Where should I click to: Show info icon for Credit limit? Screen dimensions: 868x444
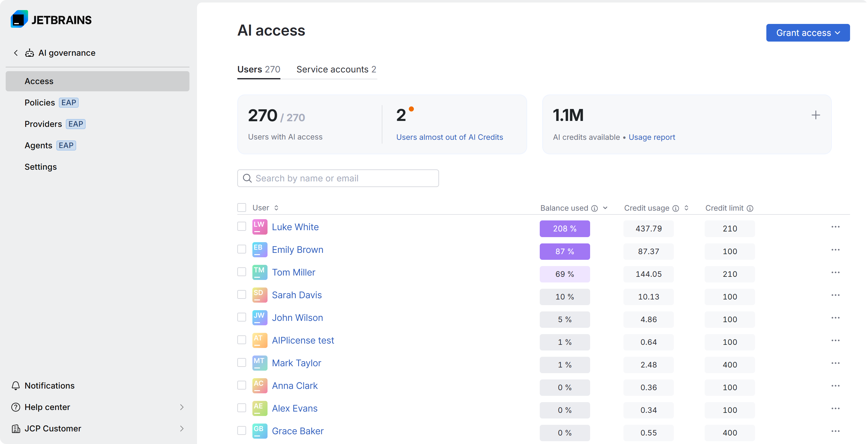point(750,208)
